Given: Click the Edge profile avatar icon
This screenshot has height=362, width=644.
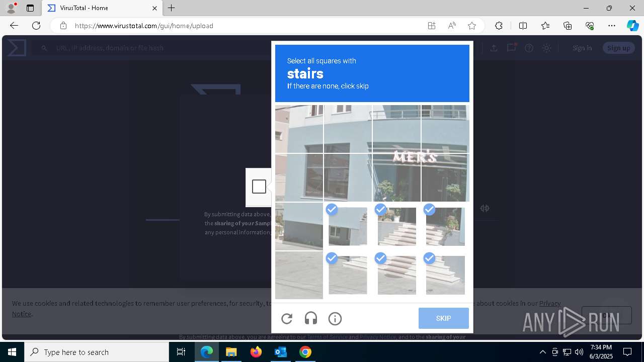Looking at the screenshot, I should point(11,8).
